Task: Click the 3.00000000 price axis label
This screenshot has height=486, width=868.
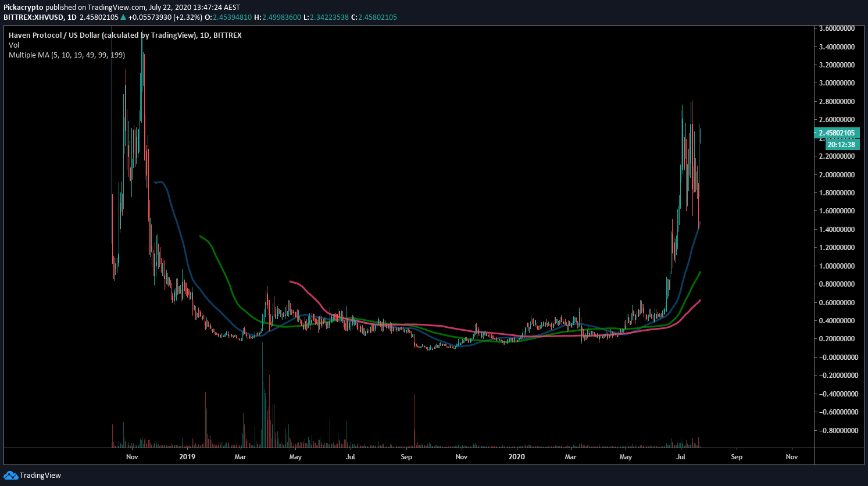Action: (x=837, y=83)
